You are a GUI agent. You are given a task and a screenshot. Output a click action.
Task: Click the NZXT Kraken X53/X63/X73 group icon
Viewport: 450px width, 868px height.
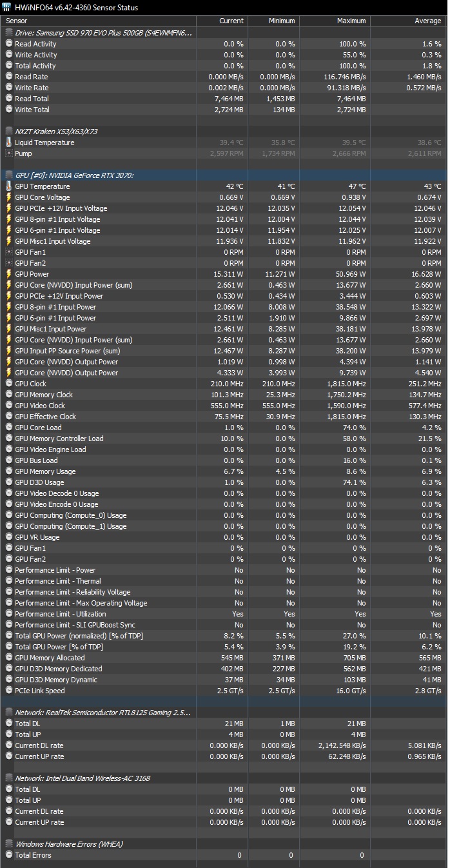tap(8, 132)
